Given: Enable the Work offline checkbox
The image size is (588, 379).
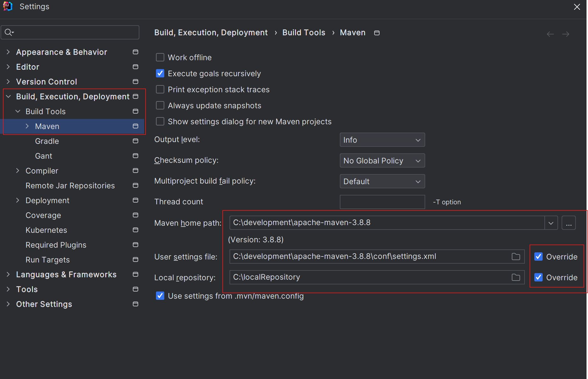Looking at the screenshot, I should [160, 57].
